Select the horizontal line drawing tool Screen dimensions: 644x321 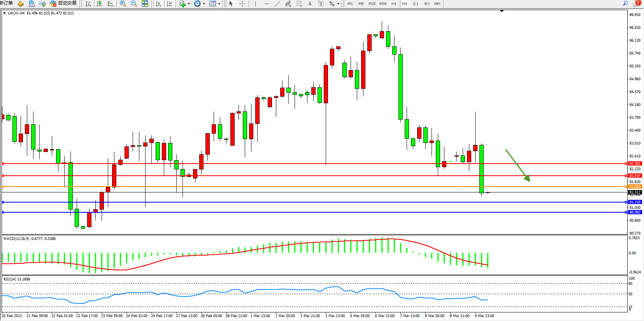tap(266, 4)
